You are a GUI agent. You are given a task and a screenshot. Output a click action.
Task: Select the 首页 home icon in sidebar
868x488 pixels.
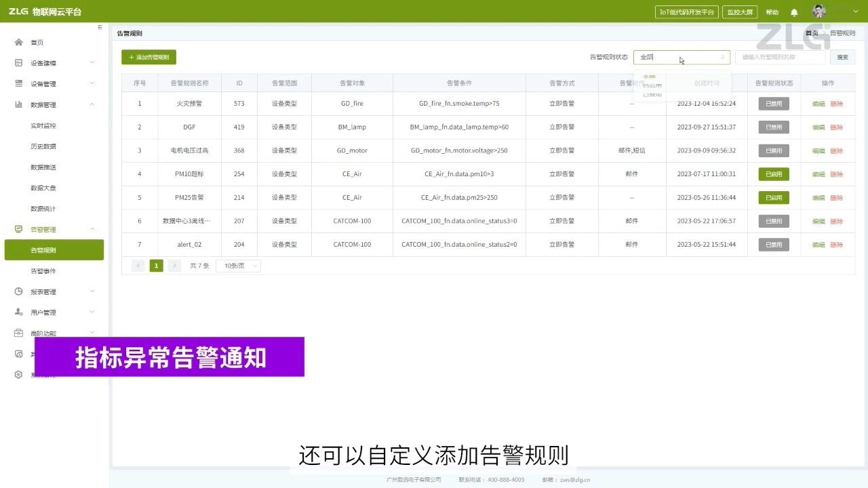coord(18,42)
